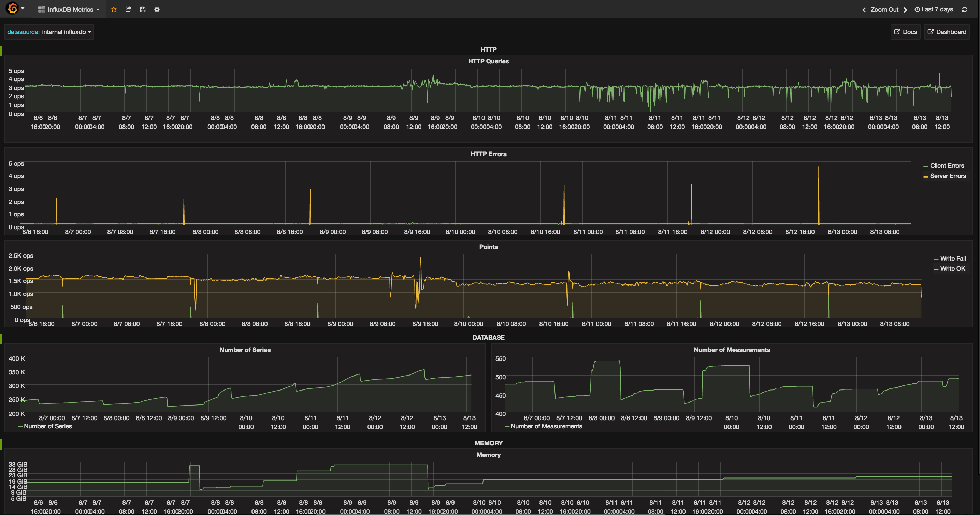Click the share dashboard icon
This screenshot has height=515, width=980.
128,10
